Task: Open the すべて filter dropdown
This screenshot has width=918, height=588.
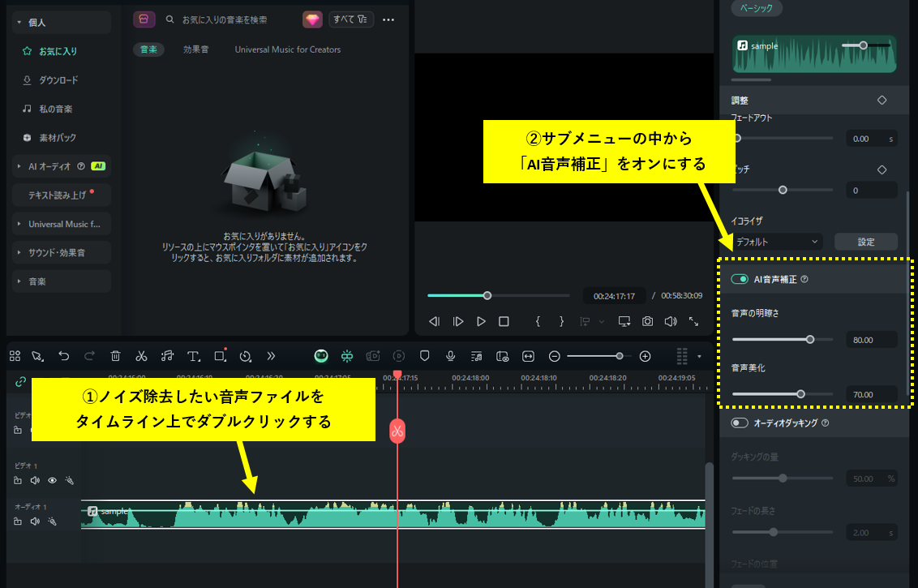Action: click(x=350, y=19)
